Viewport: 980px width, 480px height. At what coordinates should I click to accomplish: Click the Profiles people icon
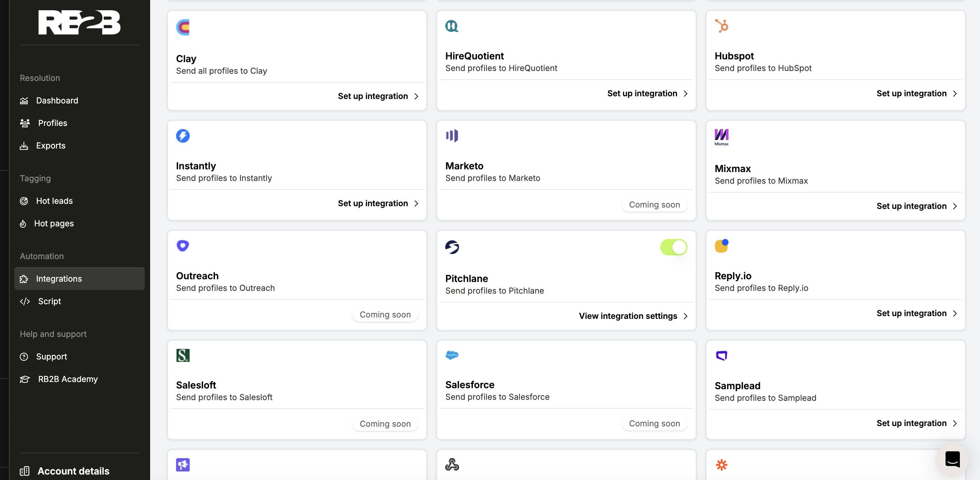(x=25, y=123)
